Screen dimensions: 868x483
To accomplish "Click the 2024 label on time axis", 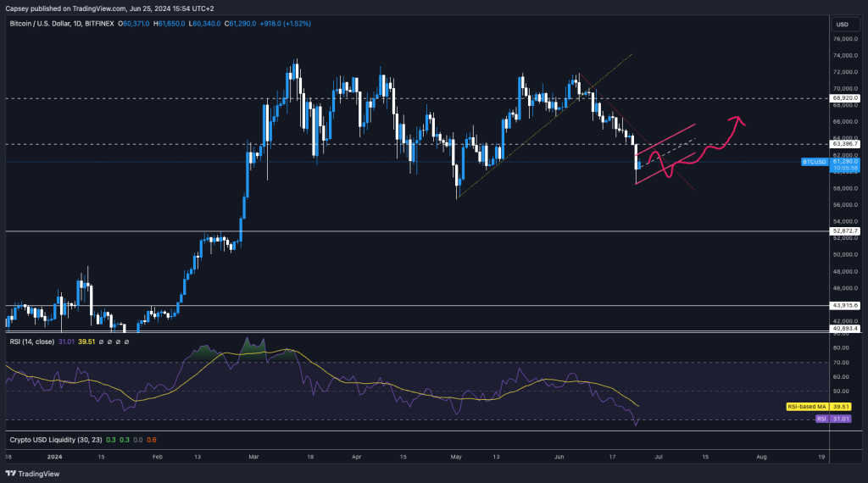I will (54, 457).
